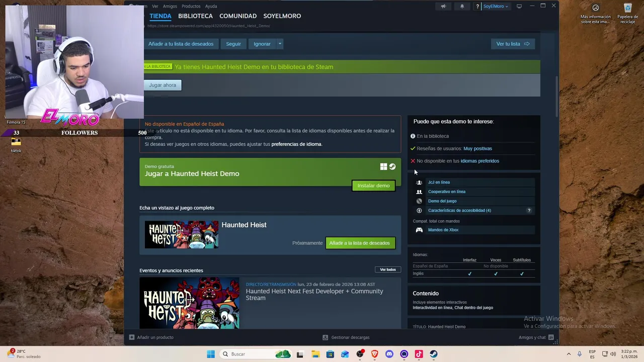Click Añadir a tu lista de deseados

click(x=181, y=44)
